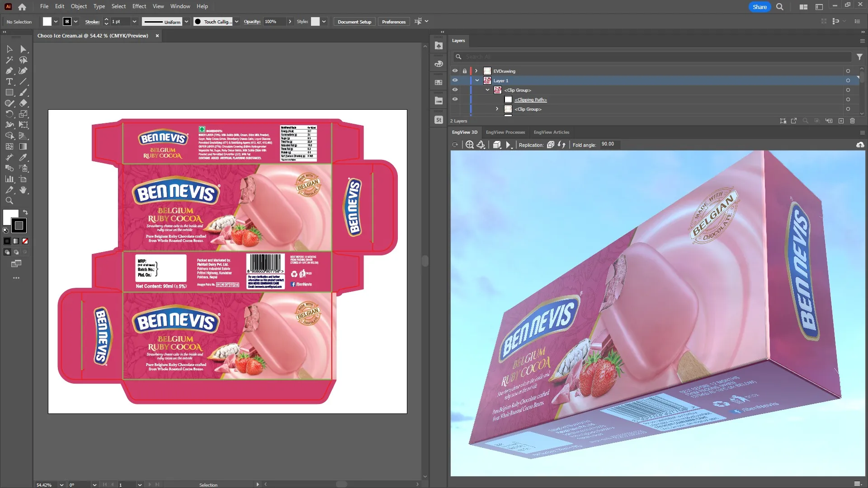Switch to Gradient fill mode button
The height and width of the screenshot is (488, 868).
click(x=16, y=241)
